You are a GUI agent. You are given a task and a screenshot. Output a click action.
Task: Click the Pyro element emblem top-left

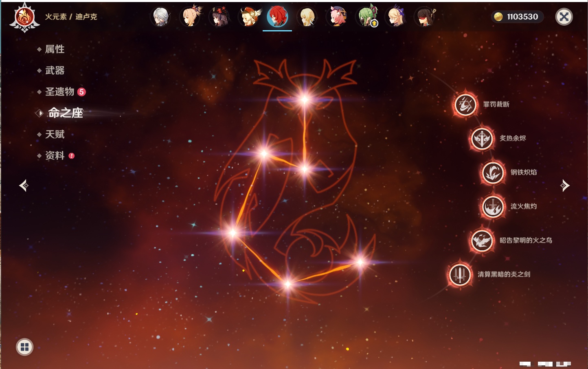pos(25,18)
